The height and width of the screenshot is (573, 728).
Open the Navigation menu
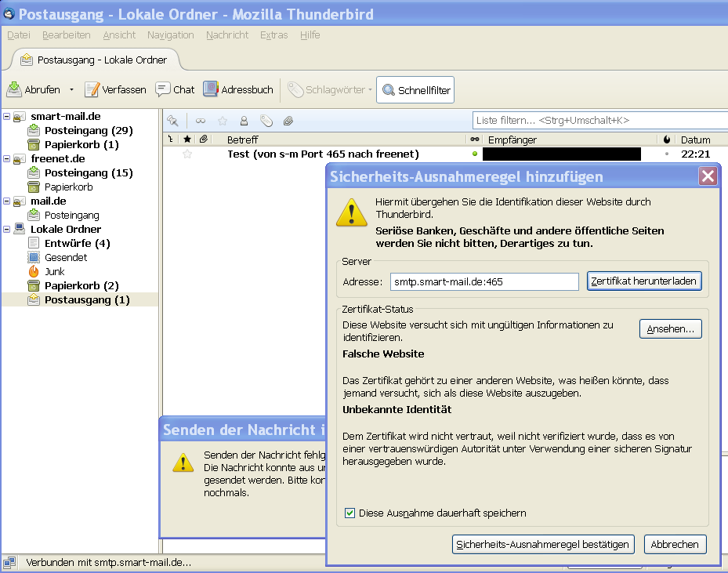pos(170,34)
